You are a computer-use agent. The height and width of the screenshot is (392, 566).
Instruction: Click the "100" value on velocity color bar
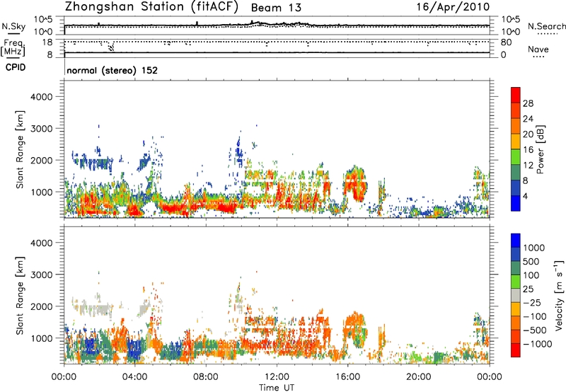tap(531, 275)
